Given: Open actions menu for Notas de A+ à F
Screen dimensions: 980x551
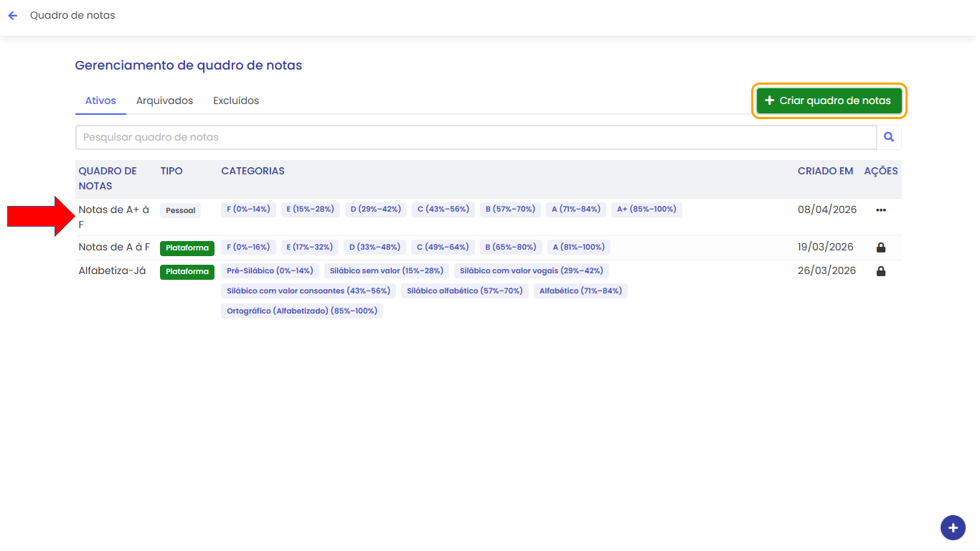Looking at the screenshot, I should click(881, 210).
